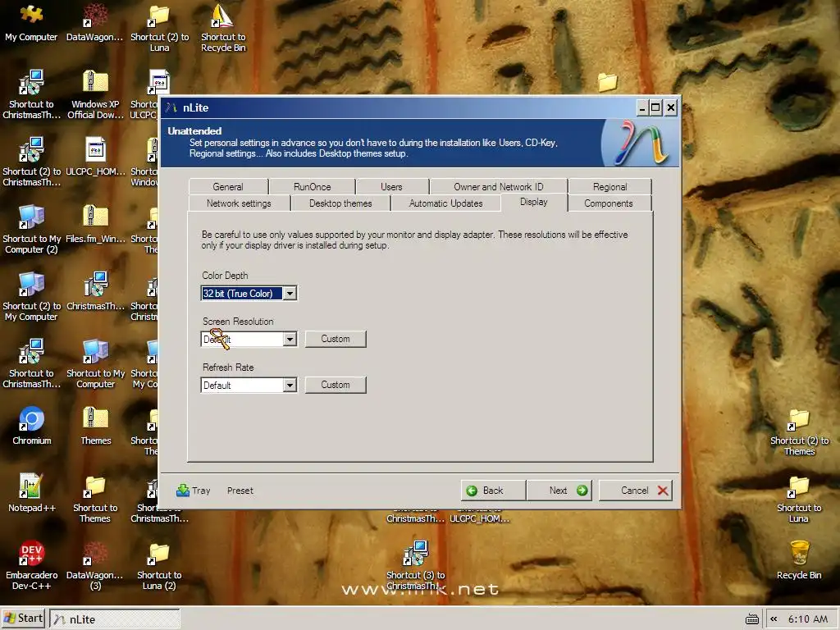Image resolution: width=840 pixels, height=630 pixels.
Task: Open Shortcut to My Computer (2) icon
Action: (x=32, y=229)
